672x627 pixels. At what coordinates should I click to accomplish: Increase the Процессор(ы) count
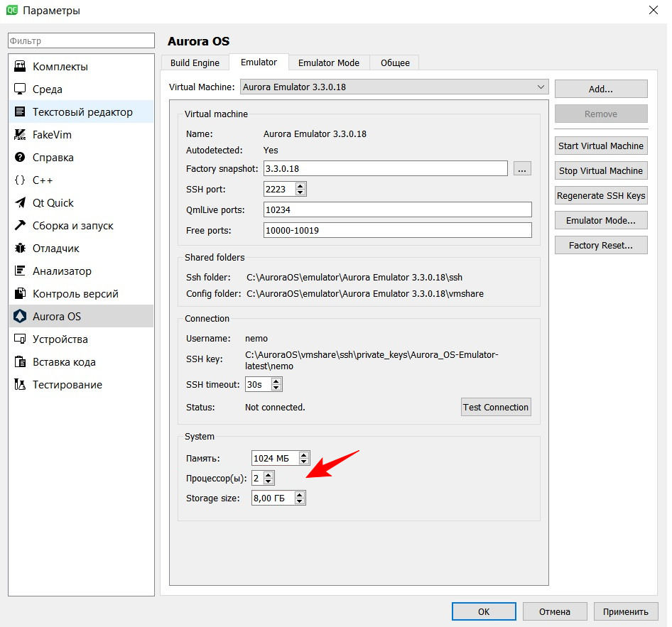click(269, 474)
